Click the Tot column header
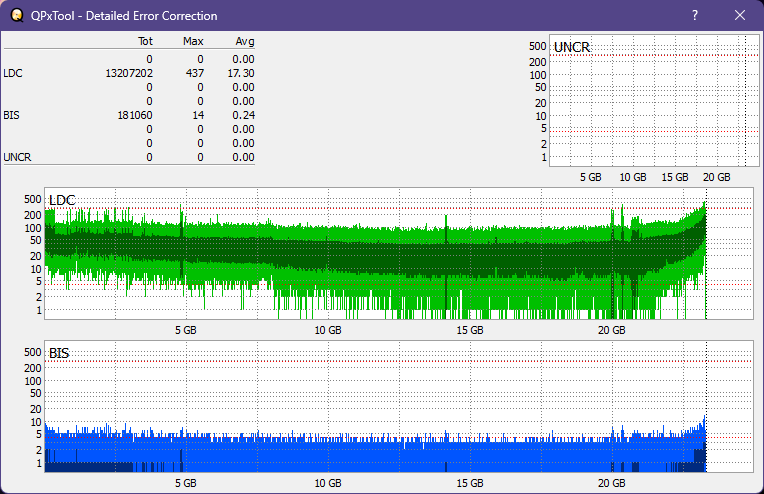 click(x=145, y=41)
